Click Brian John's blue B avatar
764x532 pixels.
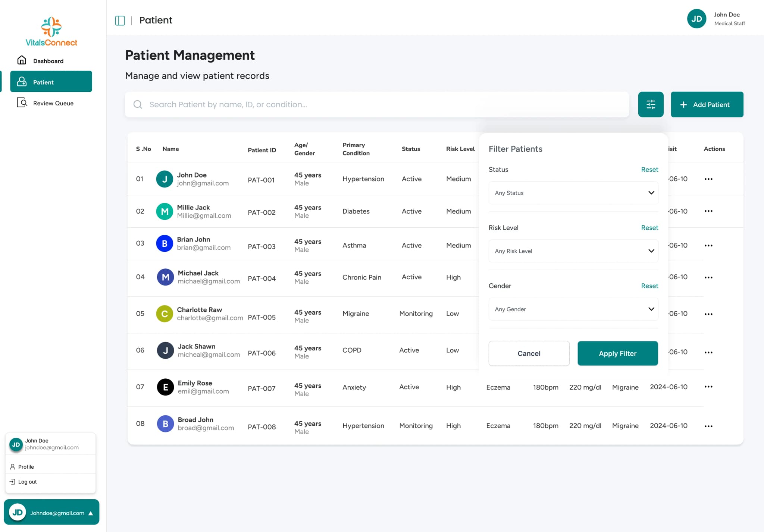pyautogui.click(x=165, y=243)
